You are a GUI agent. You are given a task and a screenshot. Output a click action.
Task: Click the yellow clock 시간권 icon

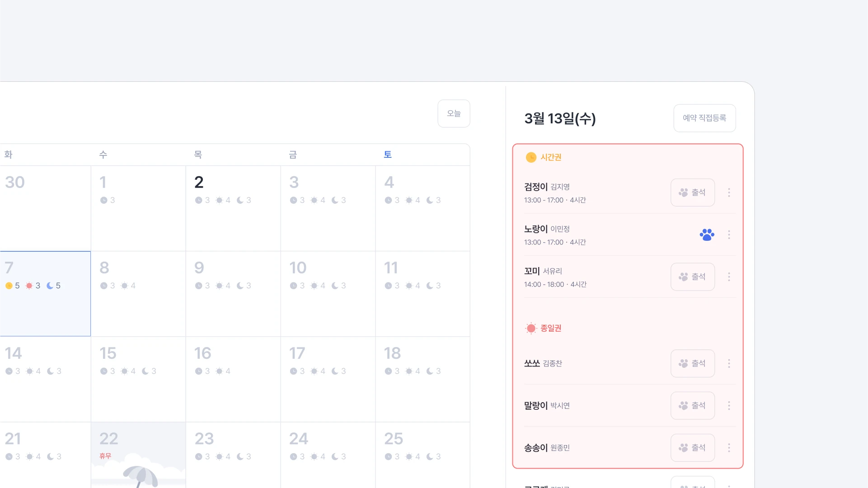tap(531, 157)
